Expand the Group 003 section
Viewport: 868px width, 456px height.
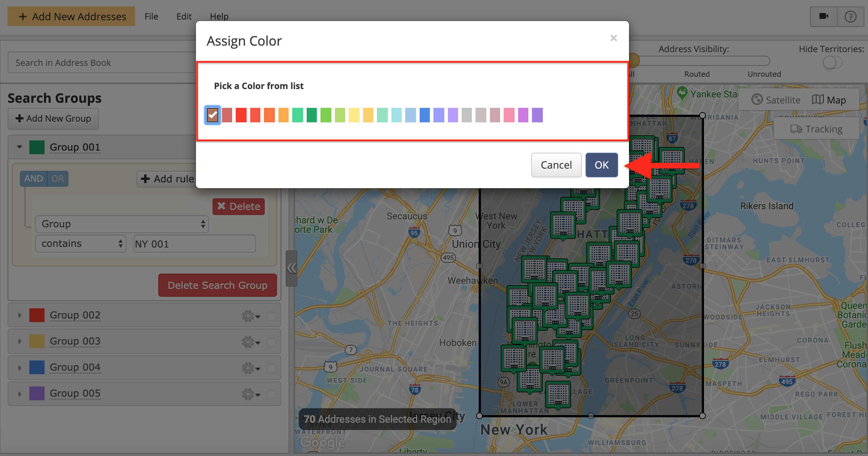pyautogui.click(x=20, y=341)
